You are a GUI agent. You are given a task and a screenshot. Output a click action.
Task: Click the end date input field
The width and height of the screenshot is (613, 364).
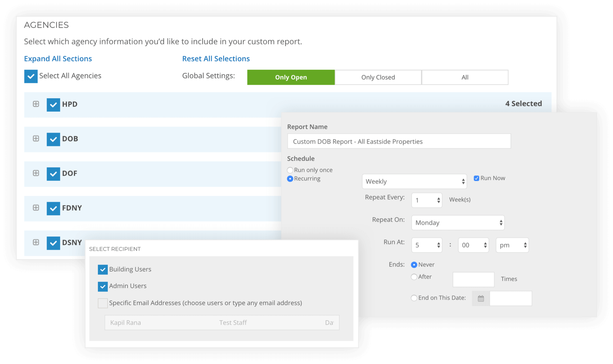pyautogui.click(x=511, y=299)
